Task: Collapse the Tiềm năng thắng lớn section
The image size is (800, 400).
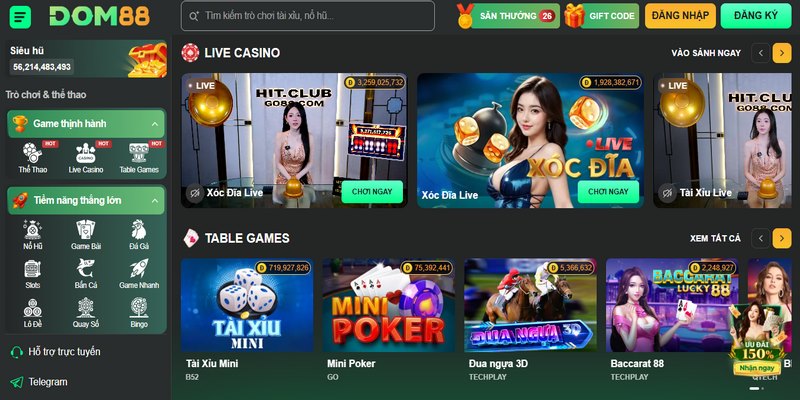Action: click(x=155, y=201)
